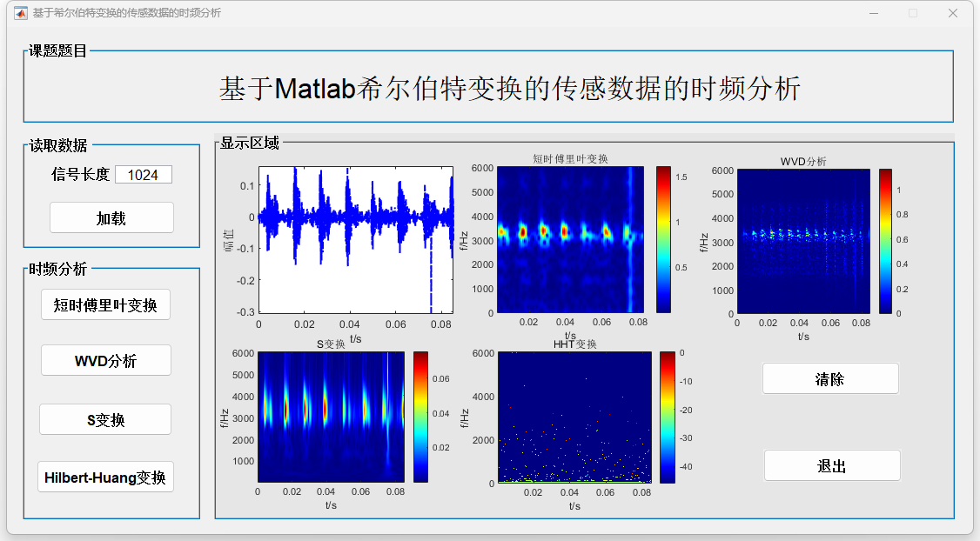Click the WVD plot colorbar
The image size is (980, 541).
[x=886, y=241]
